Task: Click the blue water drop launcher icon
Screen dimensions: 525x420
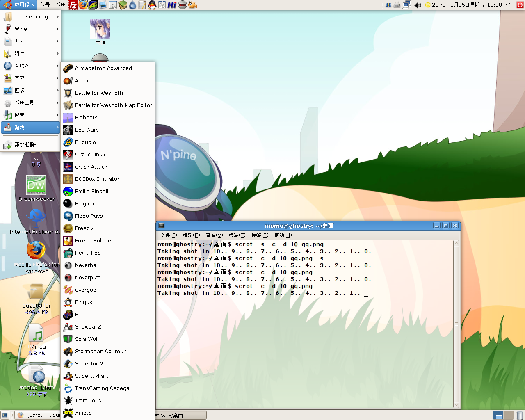Action: click(132, 5)
